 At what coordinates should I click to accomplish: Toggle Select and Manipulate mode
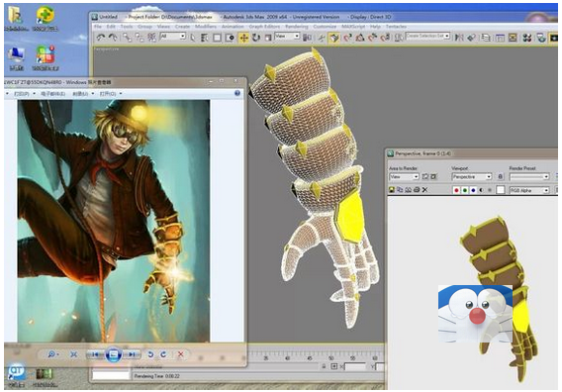tap(322, 38)
